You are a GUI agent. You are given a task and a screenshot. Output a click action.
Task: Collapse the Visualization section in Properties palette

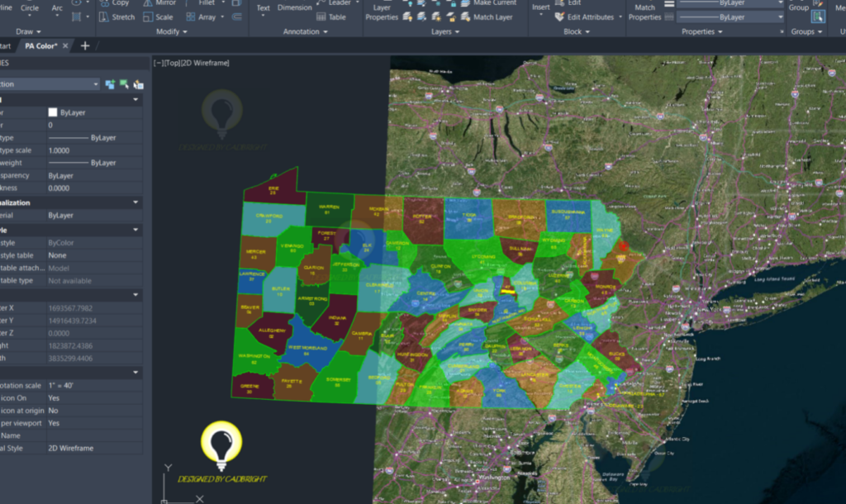135,202
